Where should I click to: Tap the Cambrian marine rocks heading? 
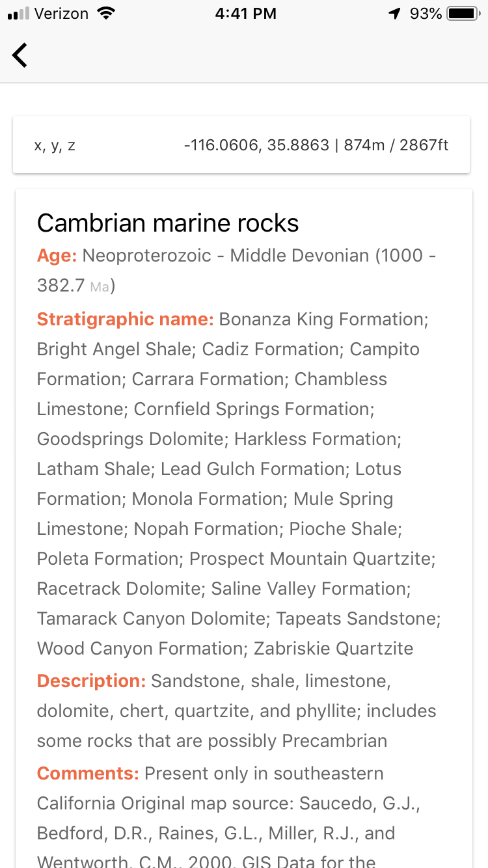click(168, 223)
